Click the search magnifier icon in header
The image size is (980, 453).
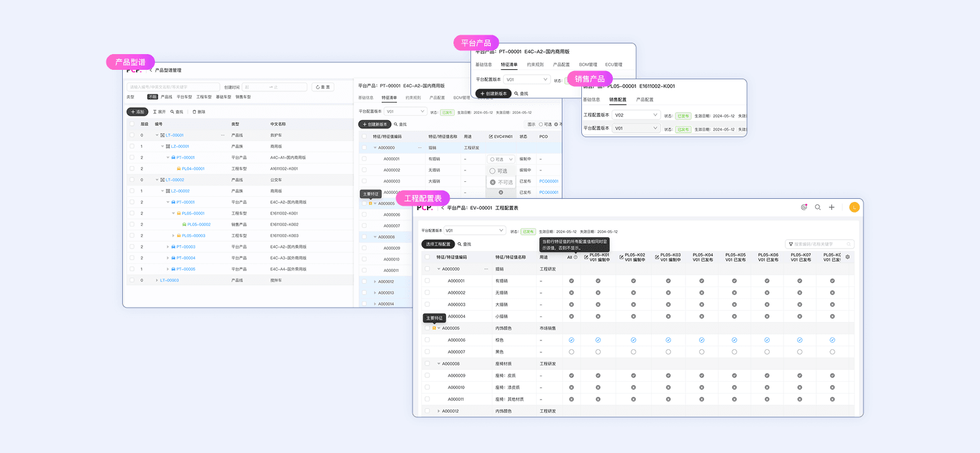point(818,207)
